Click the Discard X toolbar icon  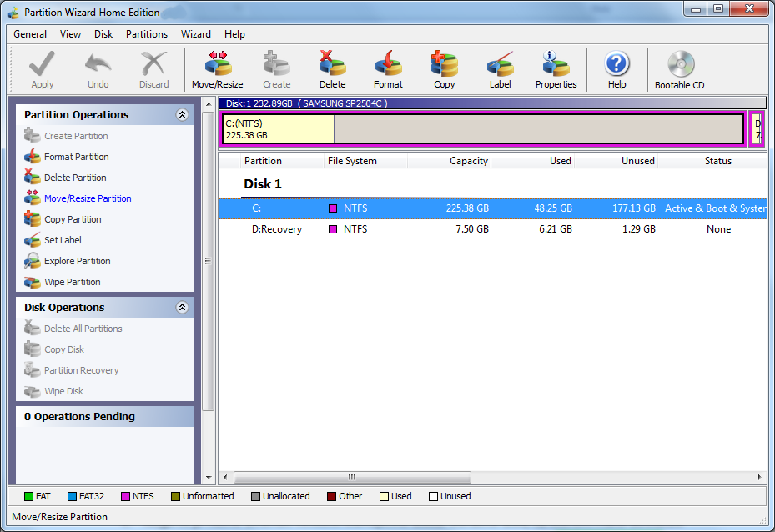coord(153,63)
